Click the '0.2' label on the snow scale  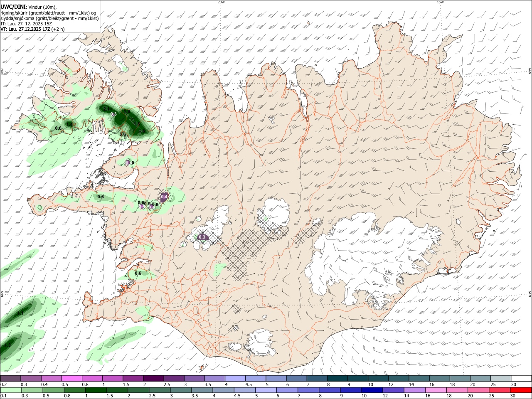[3, 384]
